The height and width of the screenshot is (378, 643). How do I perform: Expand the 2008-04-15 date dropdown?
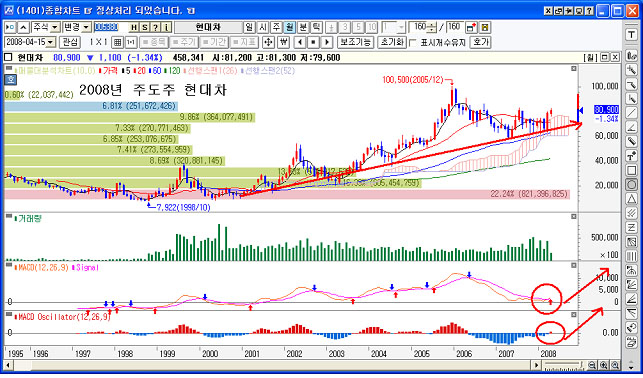coord(30,42)
